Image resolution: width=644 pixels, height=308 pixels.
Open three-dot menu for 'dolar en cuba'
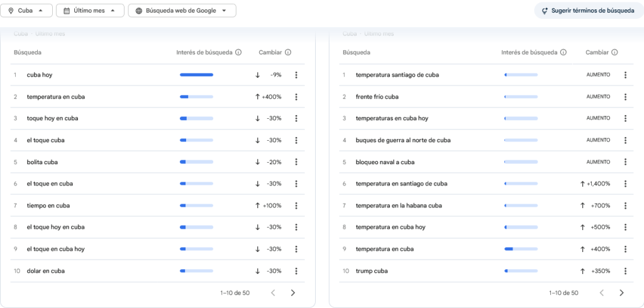[x=296, y=271]
